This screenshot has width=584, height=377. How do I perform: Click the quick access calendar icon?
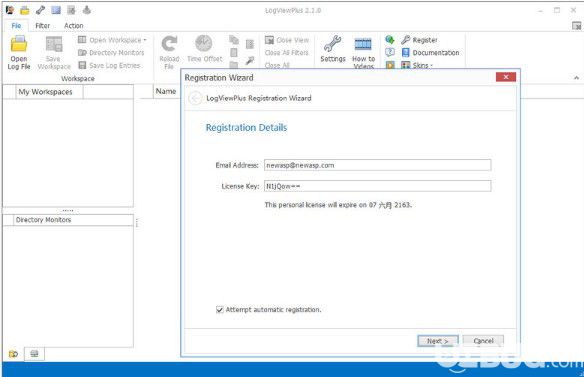[71, 10]
